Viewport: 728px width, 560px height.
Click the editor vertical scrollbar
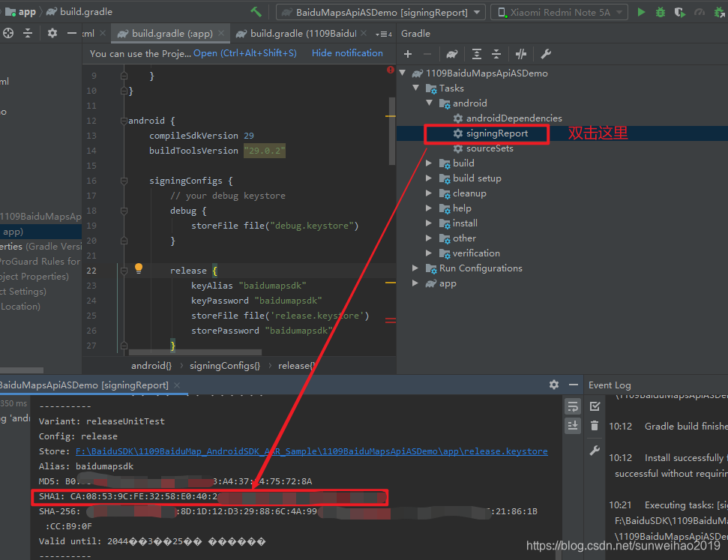pos(392,131)
